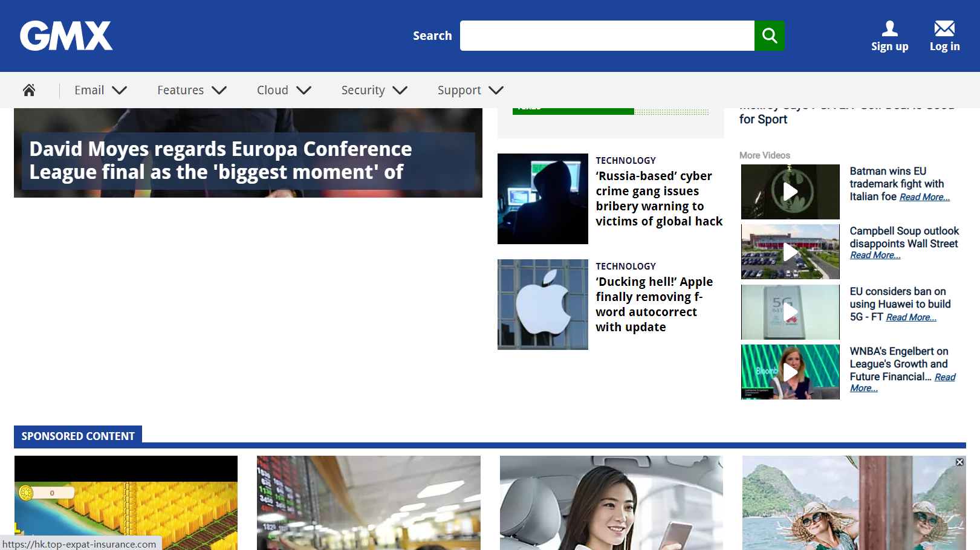Viewport: 980px width, 550px height.
Task: Expand the Features menu chevron
Action: 219,90
